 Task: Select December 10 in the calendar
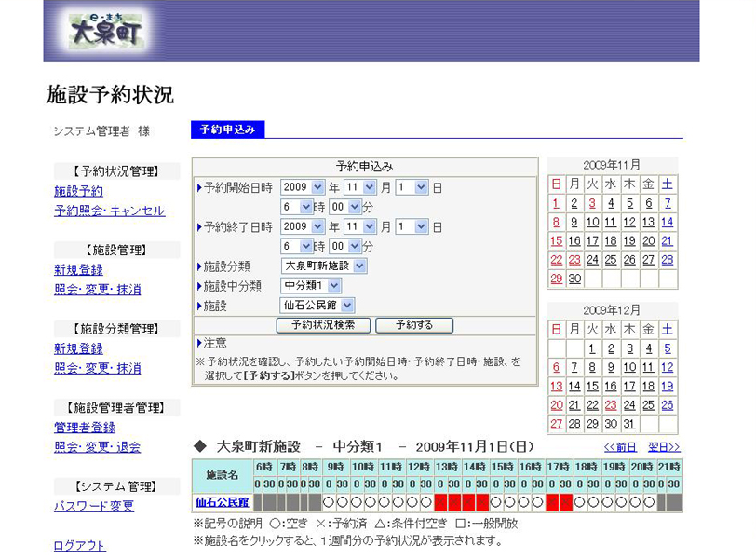(629, 367)
